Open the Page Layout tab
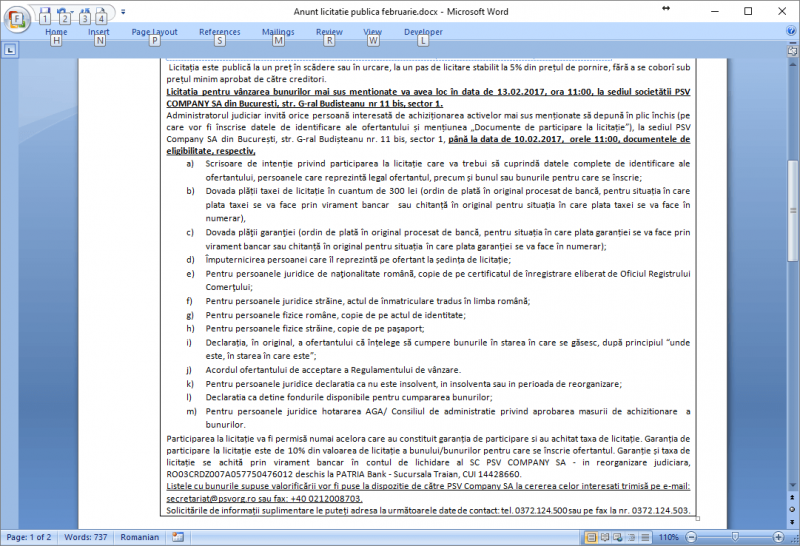The height and width of the screenshot is (546, 800). (154, 32)
